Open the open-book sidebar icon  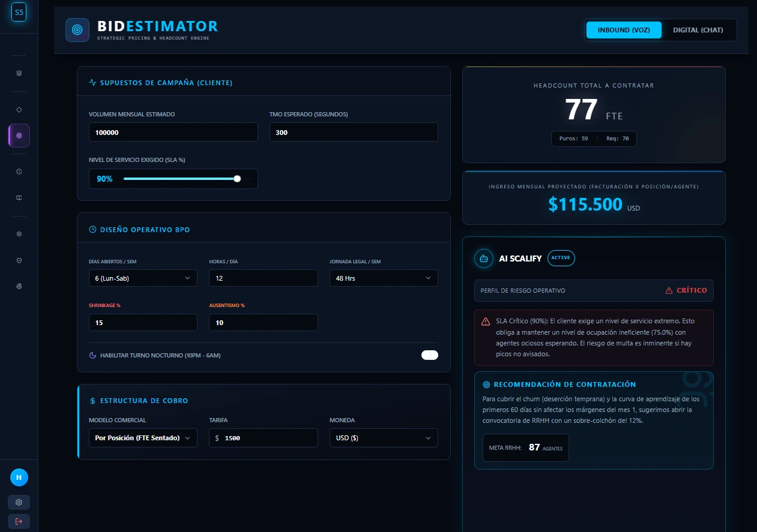(x=19, y=197)
